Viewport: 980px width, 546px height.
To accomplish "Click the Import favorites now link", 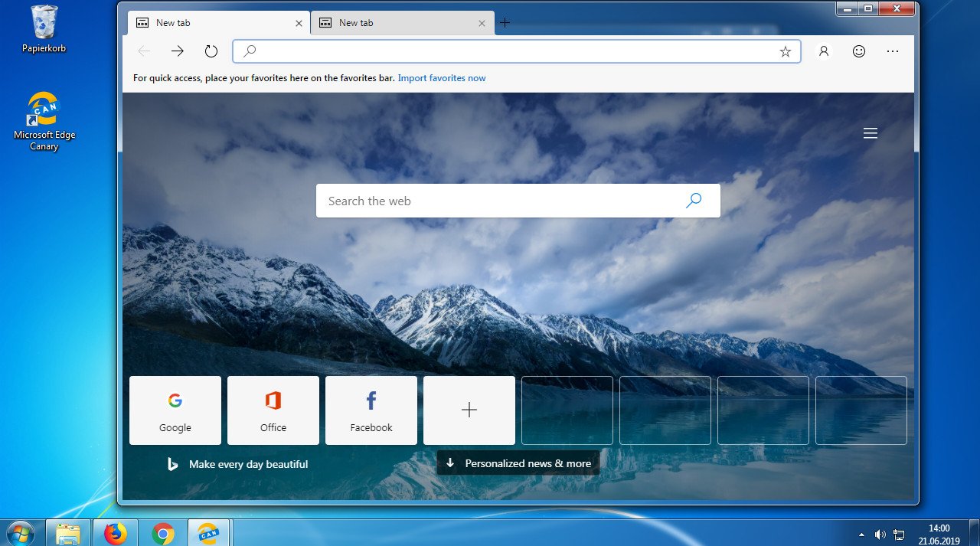I will (442, 77).
